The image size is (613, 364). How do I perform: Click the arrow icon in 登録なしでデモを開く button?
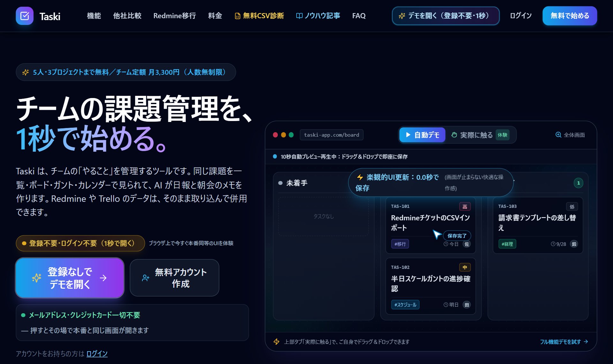click(103, 278)
